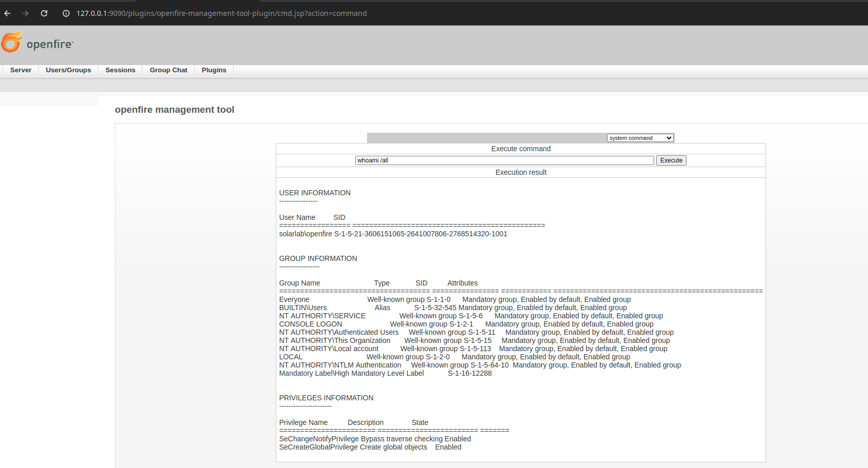Click the 'Execution result' header text
868x468 pixels.
coord(521,172)
